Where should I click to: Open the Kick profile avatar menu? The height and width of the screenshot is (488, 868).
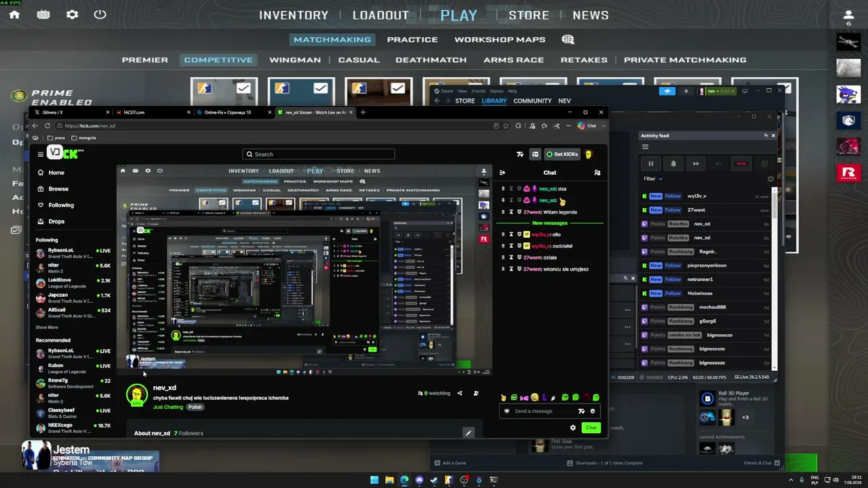[x=589, y=155]
